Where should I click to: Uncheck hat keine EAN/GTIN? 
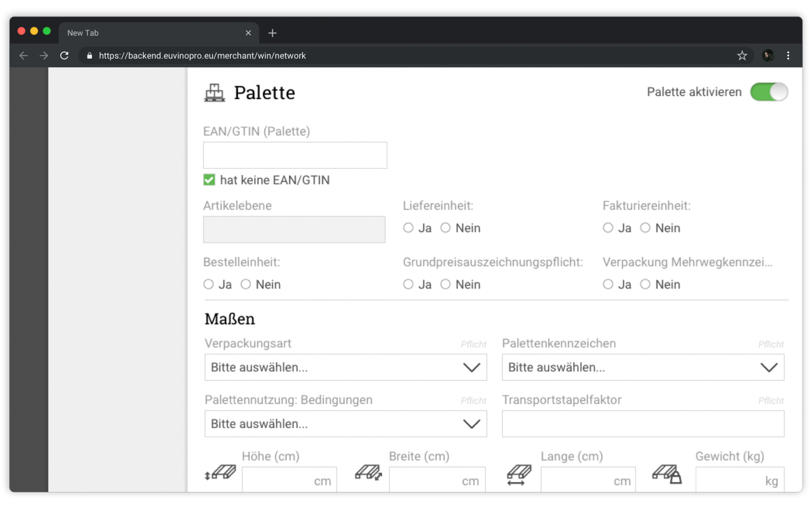point(209,179)
